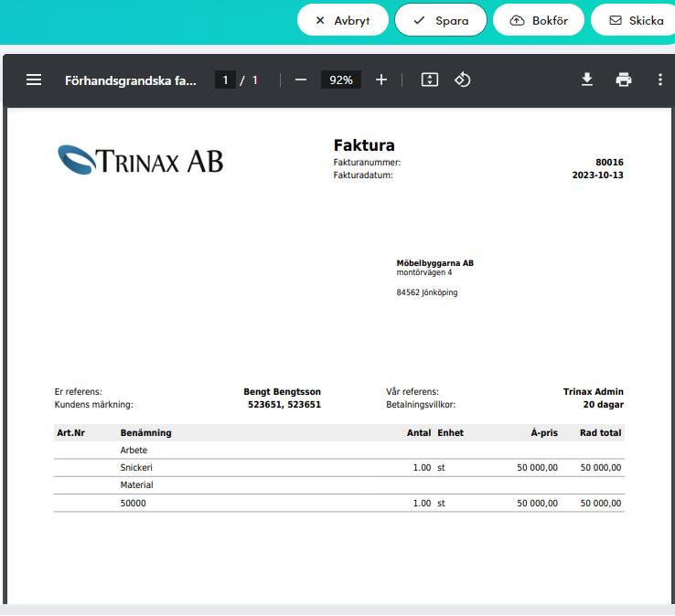Click reference name Bengt Bengtsson
This screenshot has width=675, height=616.
pos(282,392)
